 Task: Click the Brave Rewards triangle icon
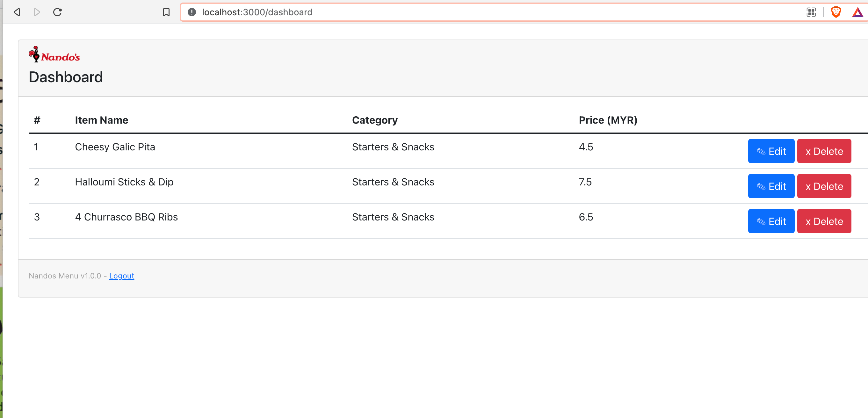857,13
